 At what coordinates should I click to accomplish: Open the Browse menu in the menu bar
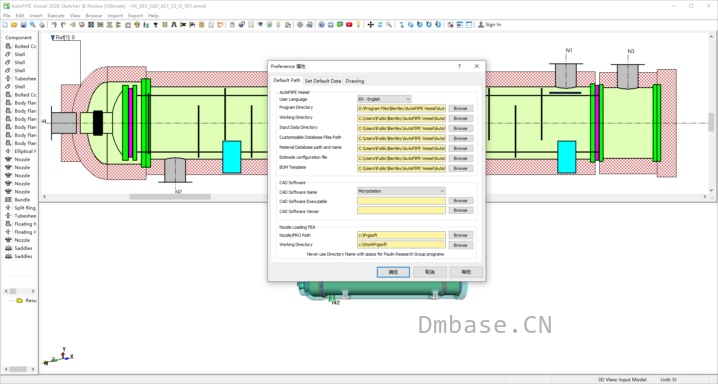point(94,16)
